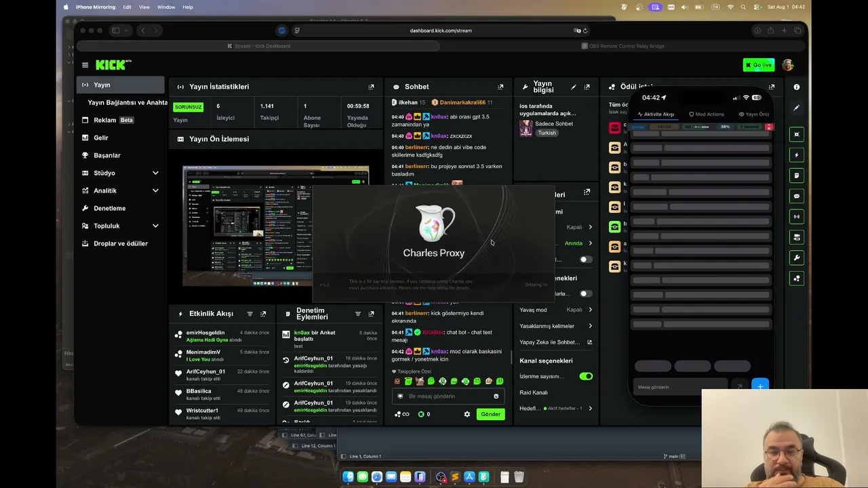The height and width of the screenshot is (488, 868).
Task: Pop out the Sohbet chat panel
Action: coord(500,87)
